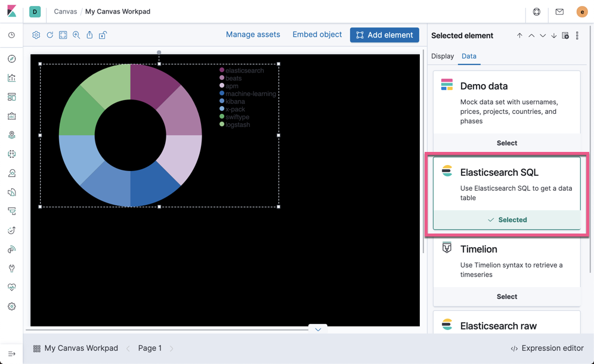Enter fullscreen mode for the workpad
The height and width of the screenshot is (364, 594).
63,35
